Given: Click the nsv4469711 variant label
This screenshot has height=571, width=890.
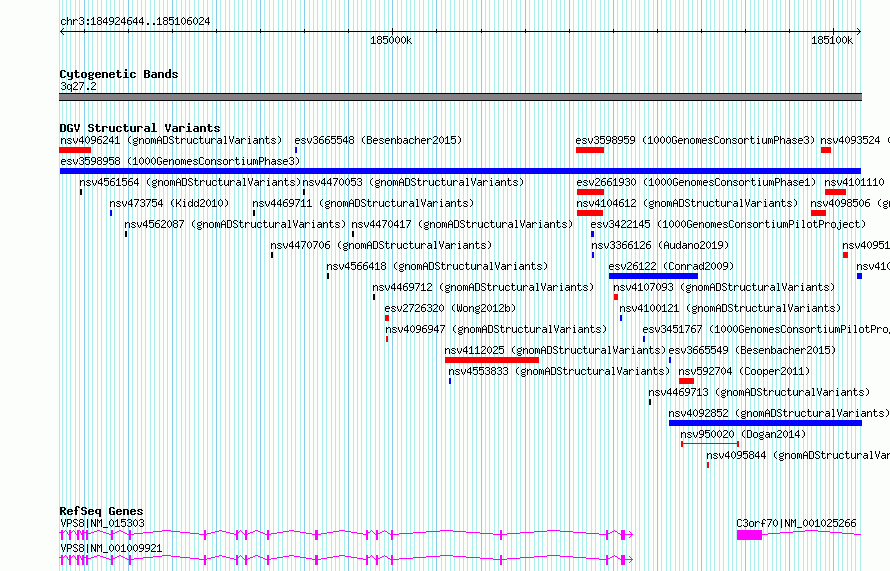Looking at the screenshot, I should [363, 203].
